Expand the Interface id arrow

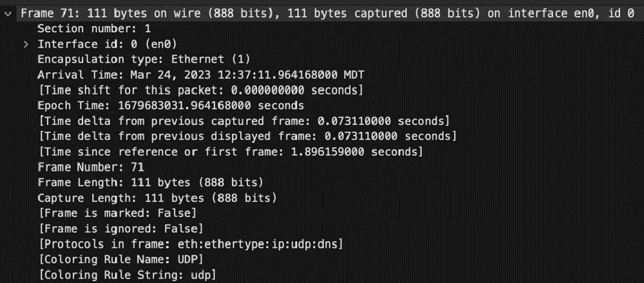tap(26, 44)
